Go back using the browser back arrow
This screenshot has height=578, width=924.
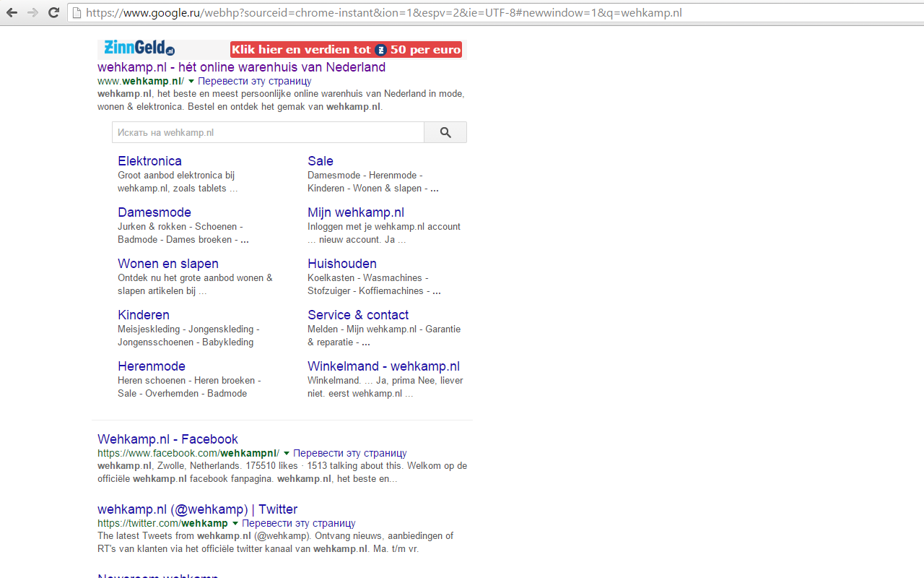[12, 12]
